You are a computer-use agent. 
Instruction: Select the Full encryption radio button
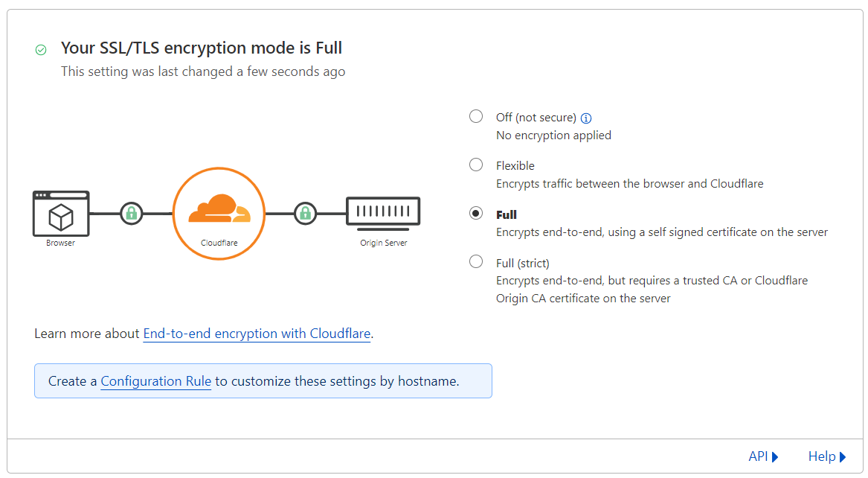tap(476, 214)
